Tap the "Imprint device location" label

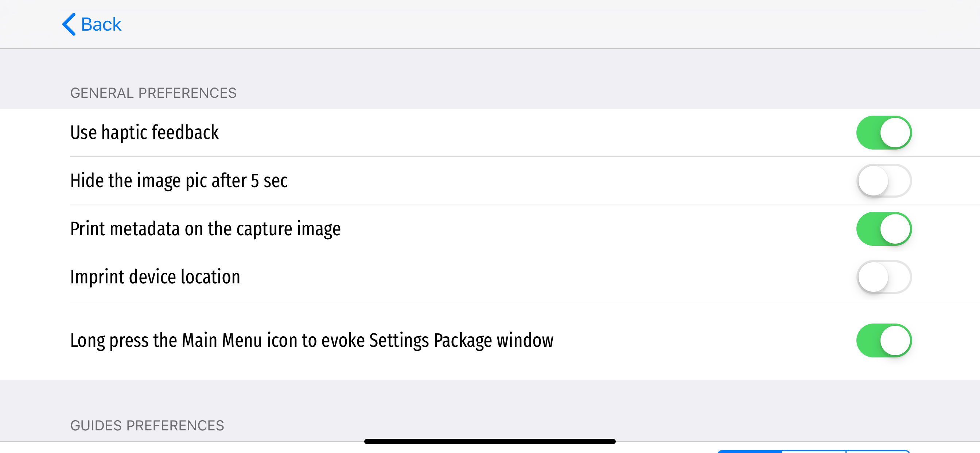coord(155,277)
